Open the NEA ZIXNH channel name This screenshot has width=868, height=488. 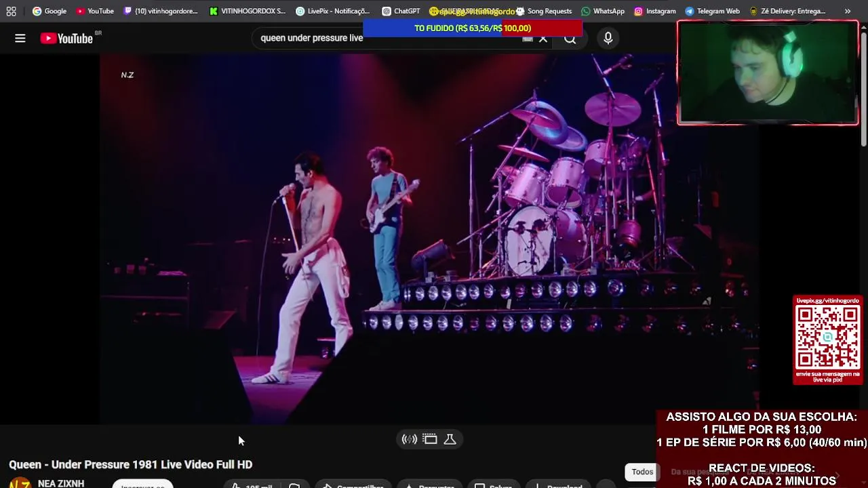61,483
